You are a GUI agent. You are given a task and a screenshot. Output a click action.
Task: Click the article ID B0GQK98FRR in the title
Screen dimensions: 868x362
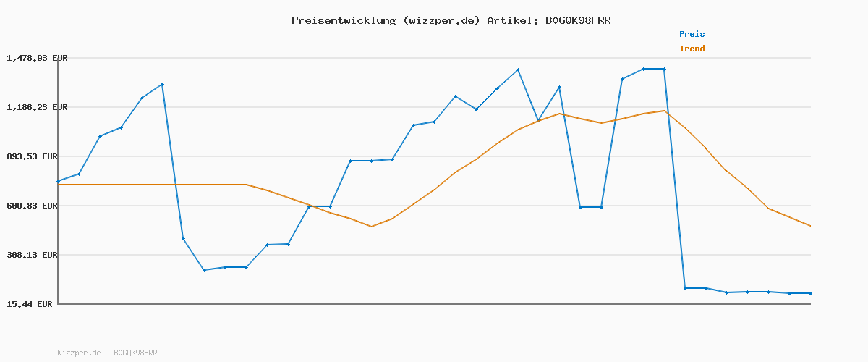[577, 20]
